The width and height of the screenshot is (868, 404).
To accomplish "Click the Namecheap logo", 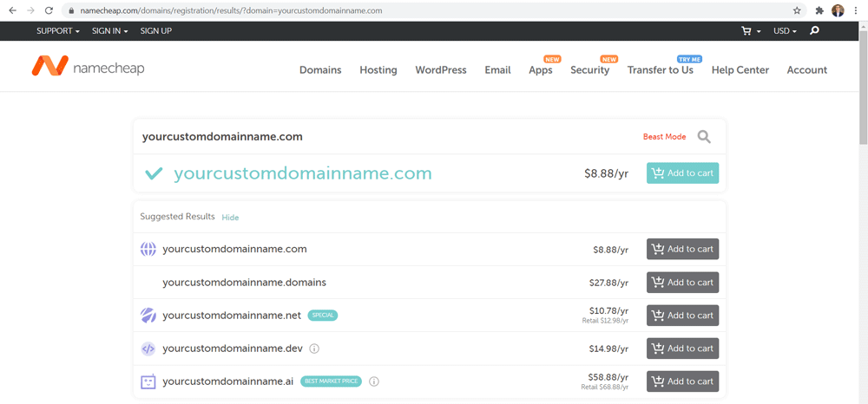I will [88, 67].
